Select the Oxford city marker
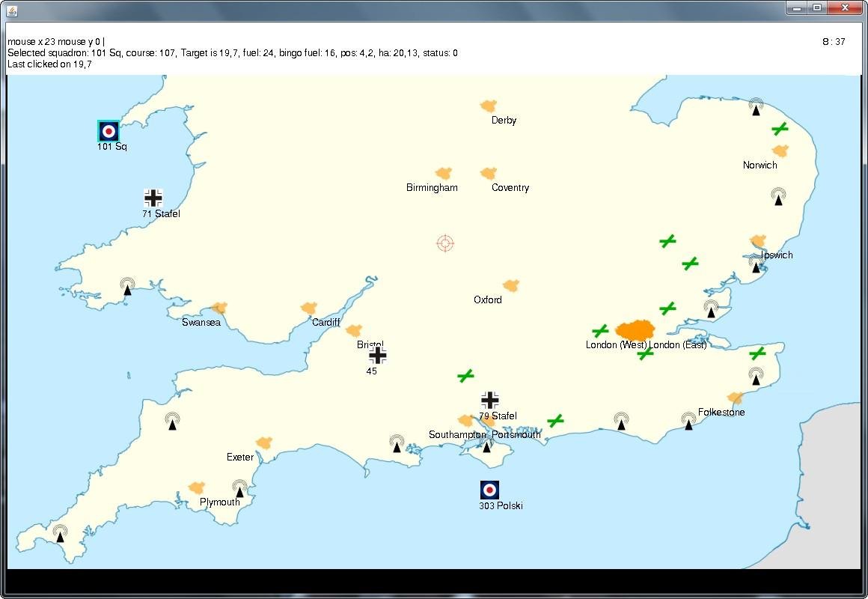 click(x=511, y=285)
